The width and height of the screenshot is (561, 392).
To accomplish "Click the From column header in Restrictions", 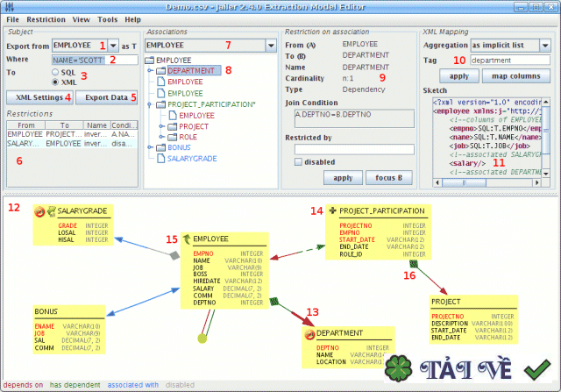I will pos(26,125).
